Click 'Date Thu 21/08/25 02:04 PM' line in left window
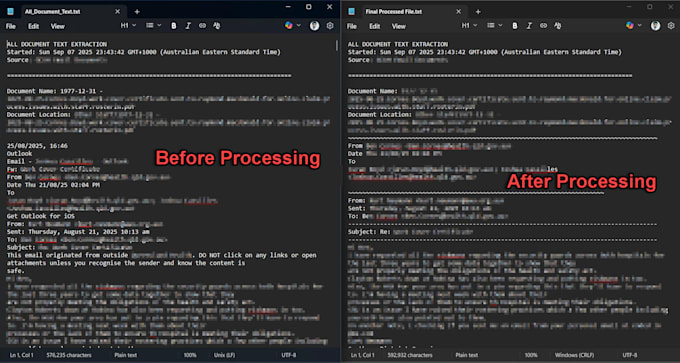 53,185
